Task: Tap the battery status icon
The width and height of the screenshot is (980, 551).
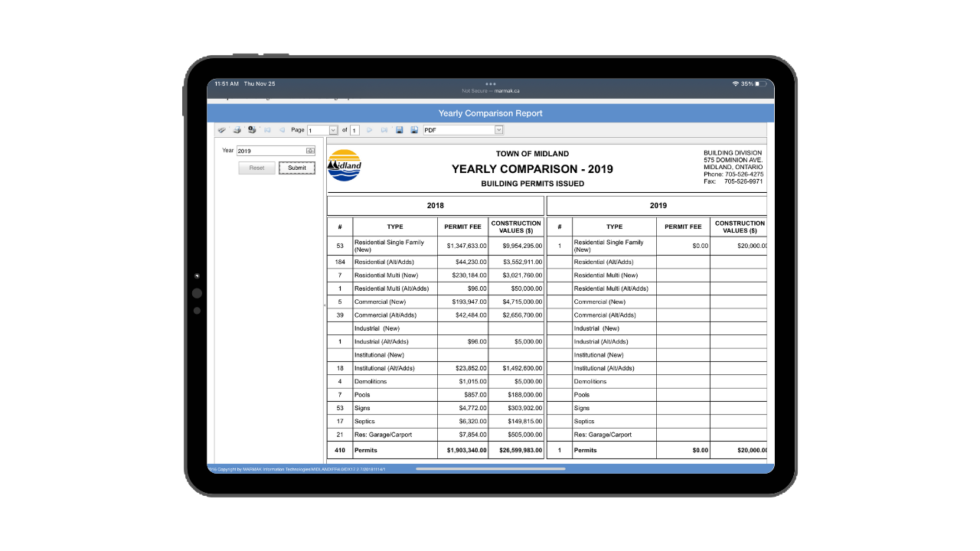Action: click(761, 83)
